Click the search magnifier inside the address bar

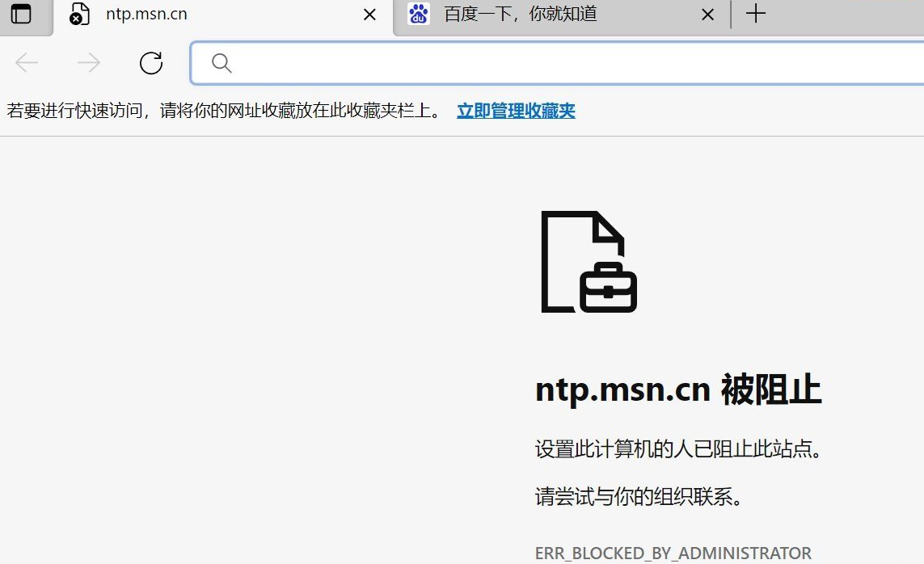coord(222,63)
